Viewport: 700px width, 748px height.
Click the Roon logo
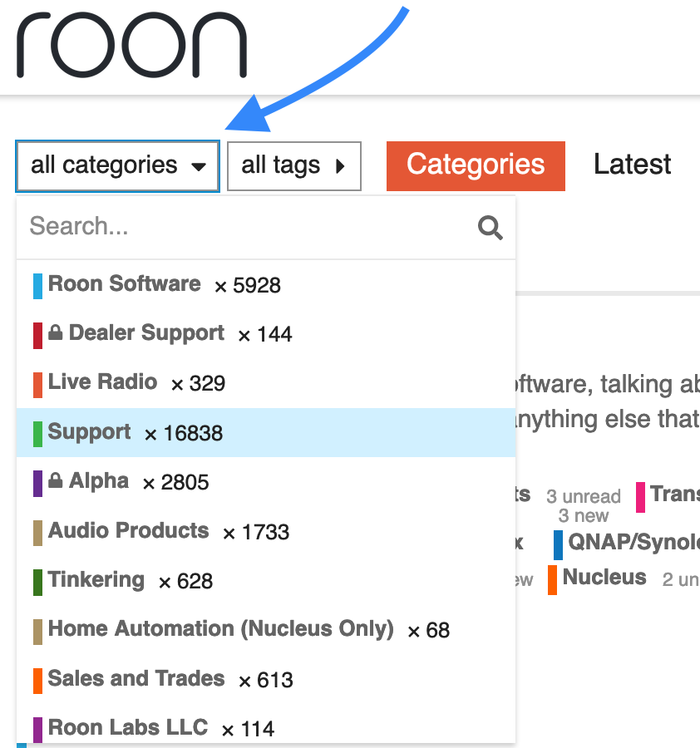pos(131,45)
